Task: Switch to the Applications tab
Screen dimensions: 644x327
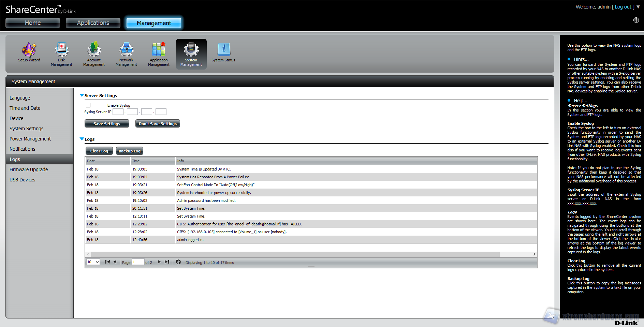Action: coord(93,23)
